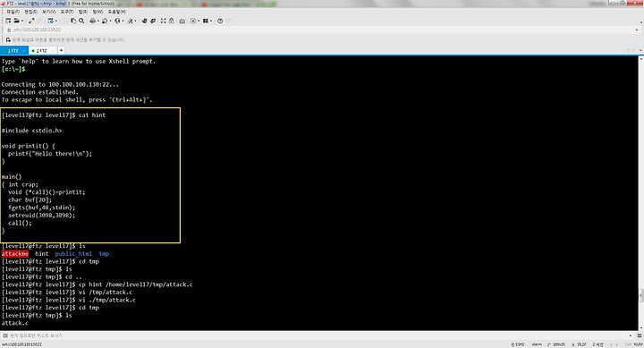The width and height of the screenshot is (644, 348).
Task: Click the Xftp file transfer icon
Action: tap(144, 21)
